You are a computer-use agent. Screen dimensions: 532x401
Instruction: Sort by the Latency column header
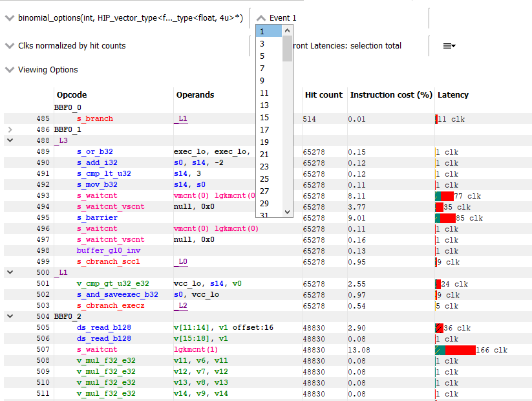click(453, 94)
